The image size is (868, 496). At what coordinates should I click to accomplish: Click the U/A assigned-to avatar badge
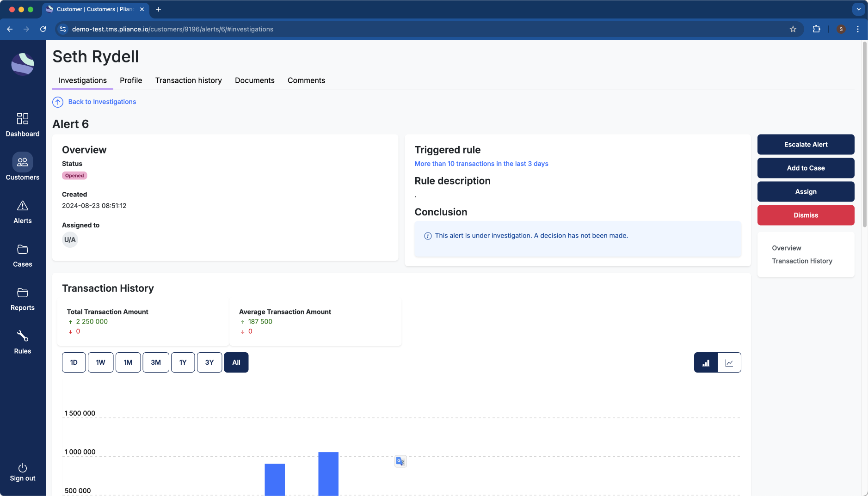(x=70, y=239)
